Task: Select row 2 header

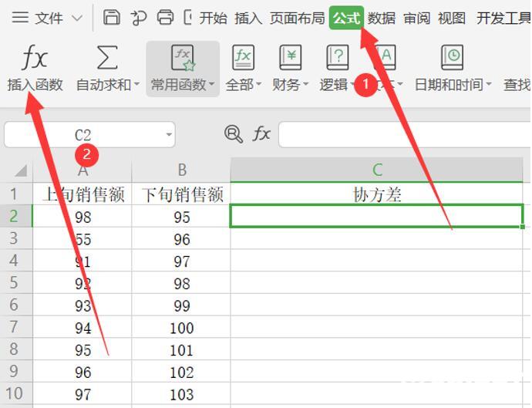Action: click(x=16, y=216)
